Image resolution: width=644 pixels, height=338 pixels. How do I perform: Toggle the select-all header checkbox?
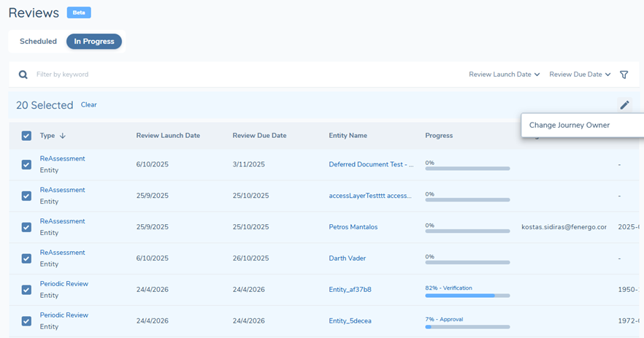26,136
